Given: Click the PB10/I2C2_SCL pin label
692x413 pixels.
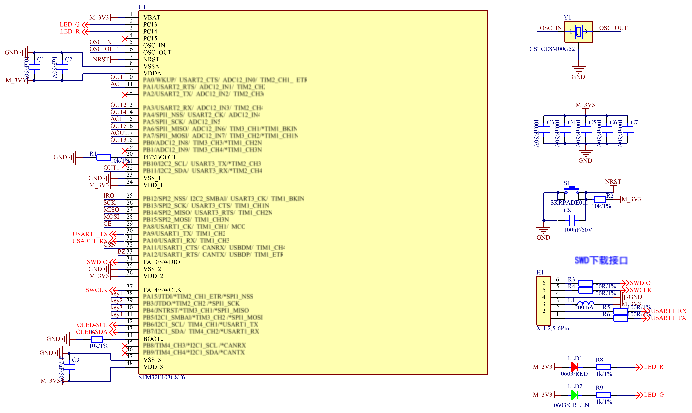Looking at the screenshot, I should click(203, 164).
